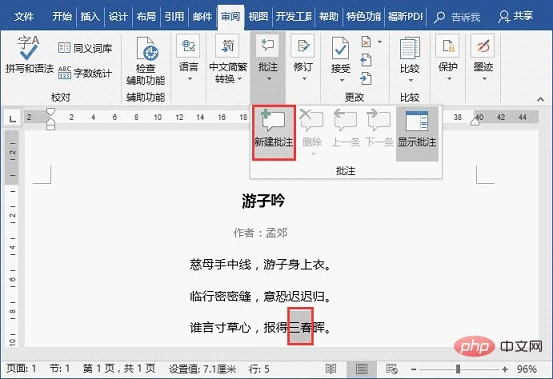Click the line 临行密密缝，意恐迟迟归。

point(261,296)
